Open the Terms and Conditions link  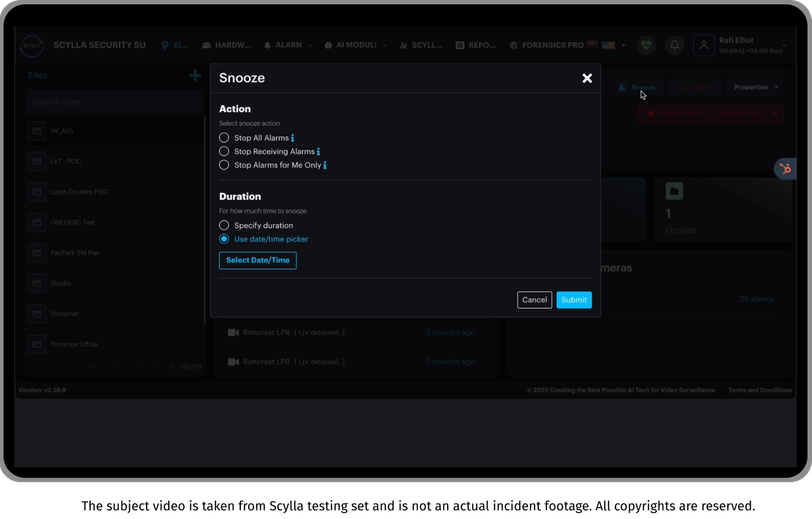[760, 390]
